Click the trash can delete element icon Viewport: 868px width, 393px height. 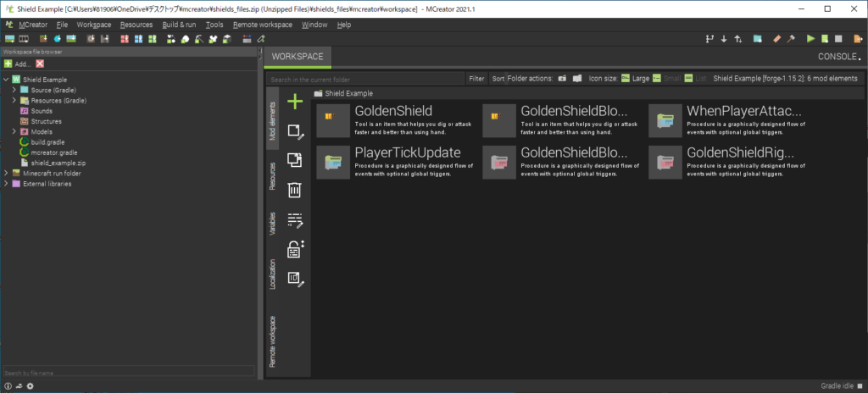click(295, 190)
